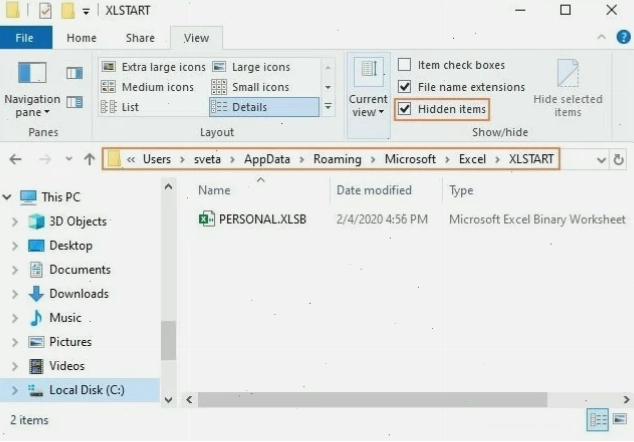Click navigation pane scroll up arrow
634x442 pixels.
[169, 187]
